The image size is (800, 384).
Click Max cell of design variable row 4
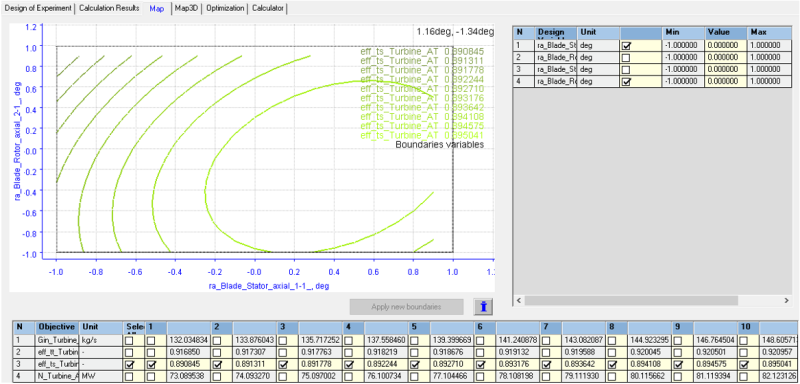[770, 82]
